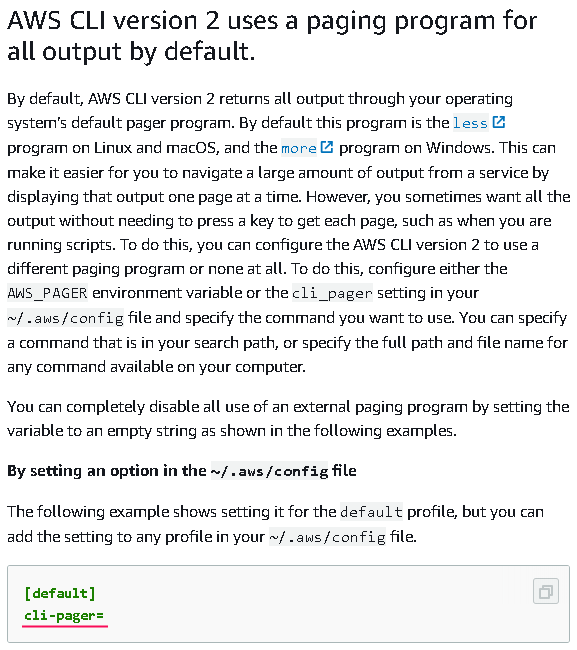Click the "default" inline code before "profile"
The width and height of the screenshot is (577, 650).
[371, 512]
